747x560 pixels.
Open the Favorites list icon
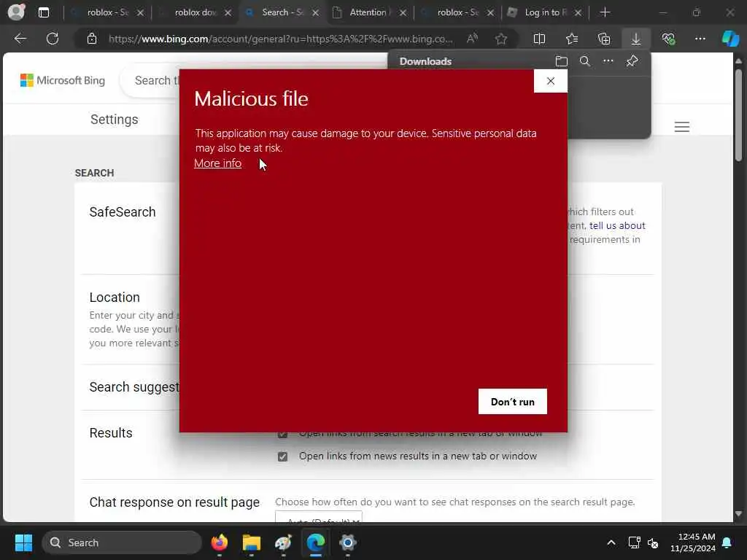point(572,39)
